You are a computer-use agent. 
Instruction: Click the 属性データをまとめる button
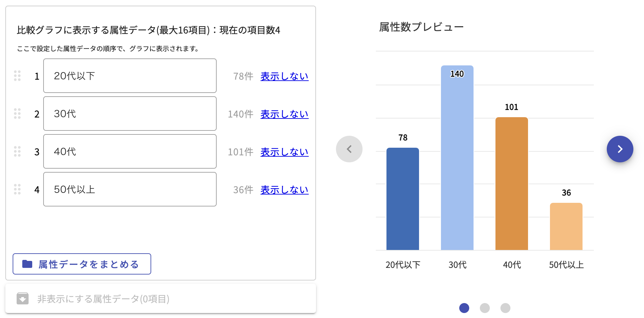[82, 264]
